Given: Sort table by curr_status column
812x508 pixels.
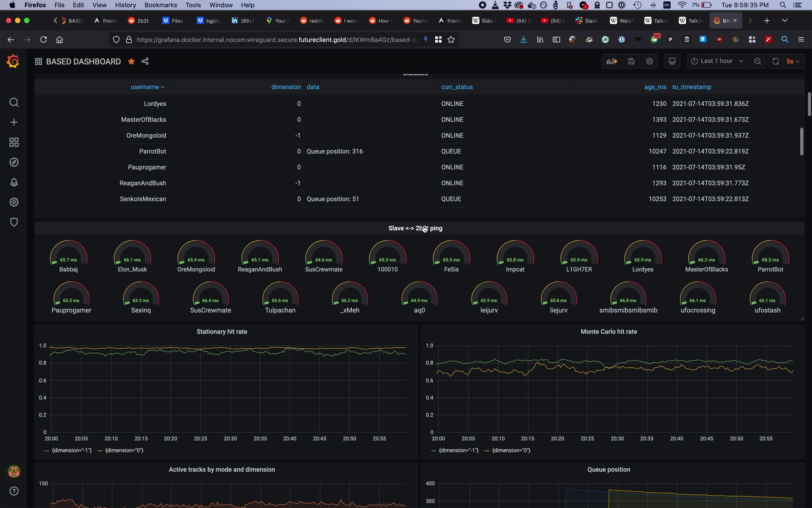Looking at the screenshot, I should (457, 87).
